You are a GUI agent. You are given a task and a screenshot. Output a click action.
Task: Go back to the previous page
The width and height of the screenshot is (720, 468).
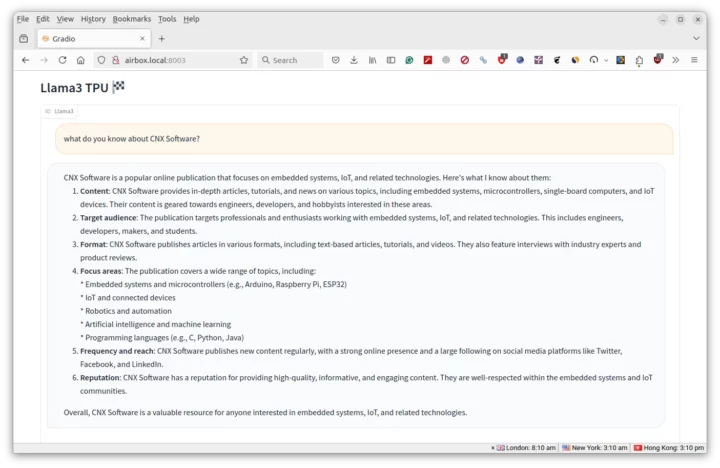pos(26,60)
